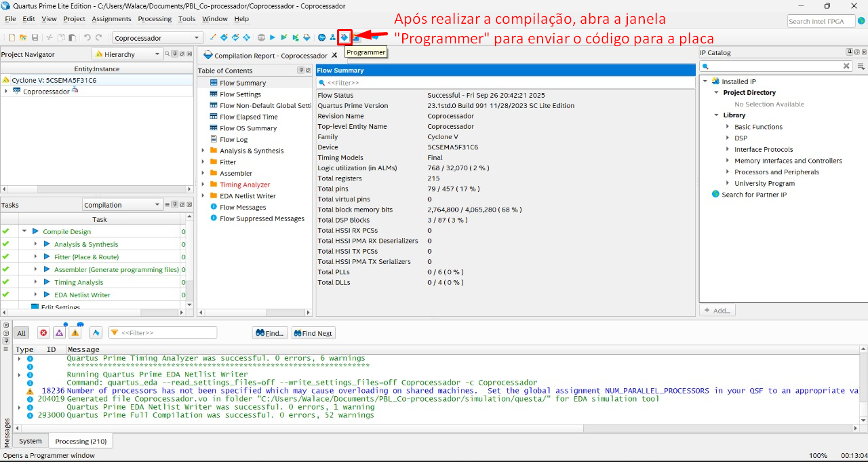Click the search icon in Project Navigator header
Screen dimensions: 868x462
click(x=167, y=54)
